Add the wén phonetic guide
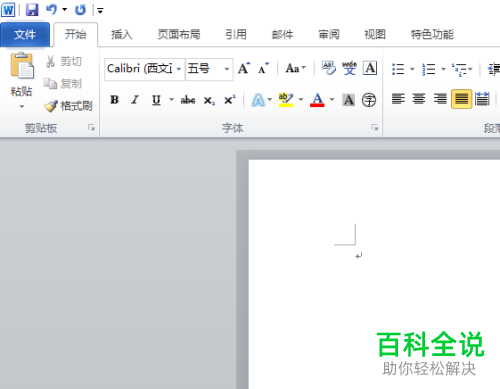 pyautogui.click(x=349, y=68)
